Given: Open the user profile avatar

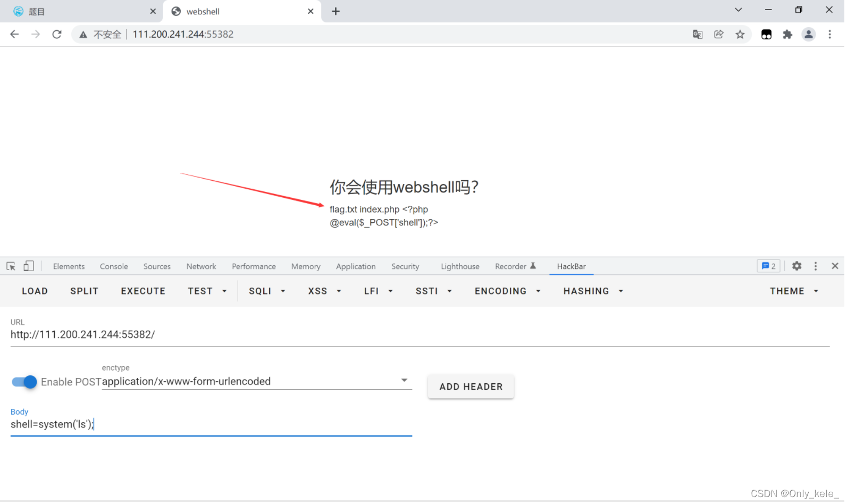Looking at the screenshot, I should coord(809,35).
